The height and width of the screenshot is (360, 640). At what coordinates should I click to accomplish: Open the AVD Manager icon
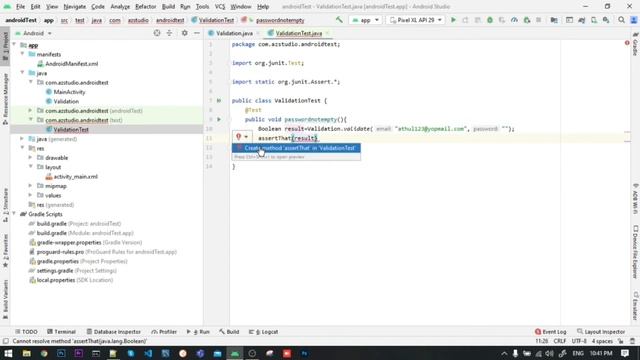pyautogui.click(x=594, y=20)
